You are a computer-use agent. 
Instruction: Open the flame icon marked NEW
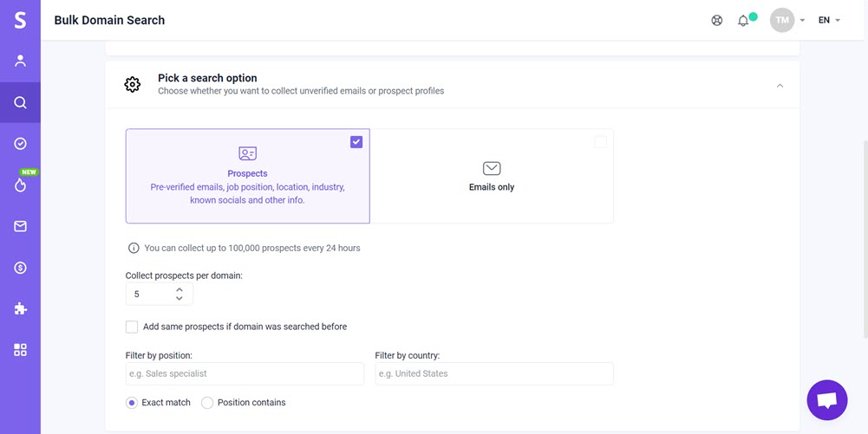20,185
